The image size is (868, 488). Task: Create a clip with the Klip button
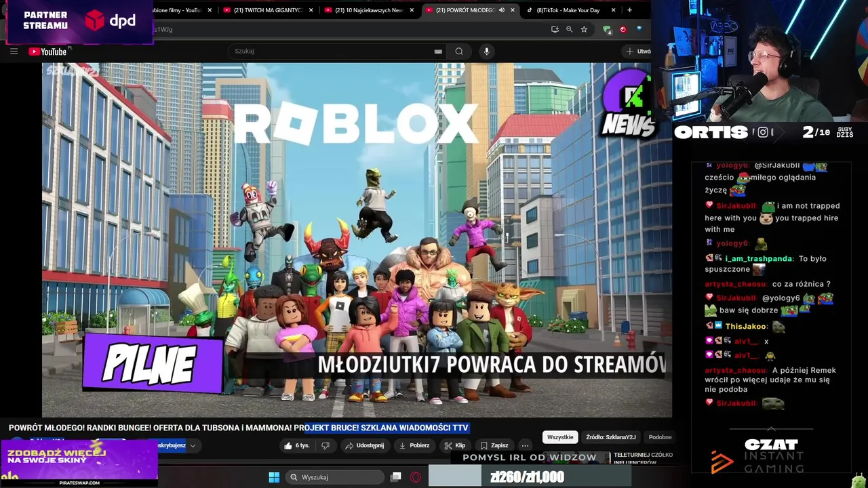point(454,445)
